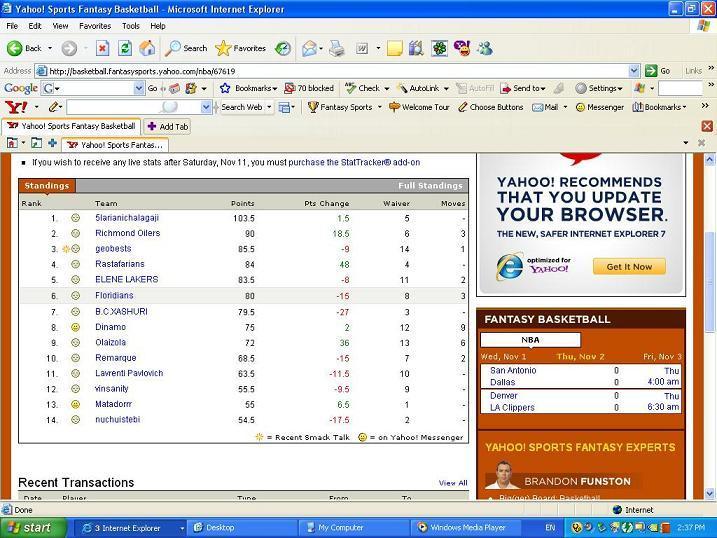Click the yellow note toolbar icon
717x538 pixels.
coord(395,48)
